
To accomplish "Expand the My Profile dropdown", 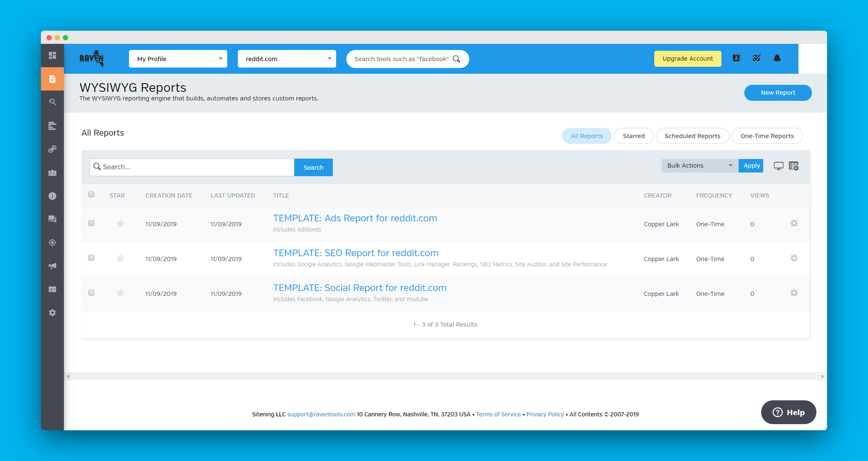I will coord(178,59).
